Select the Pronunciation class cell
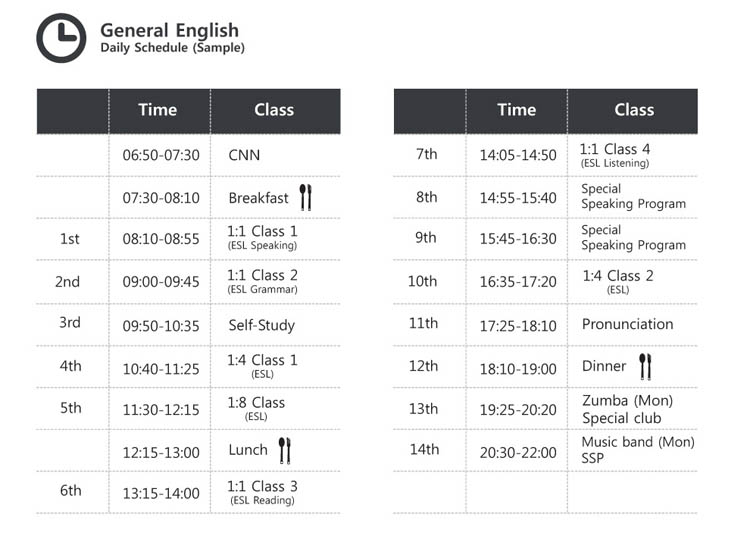The height and width of the screenshot is (533, 750). (627, 324)
